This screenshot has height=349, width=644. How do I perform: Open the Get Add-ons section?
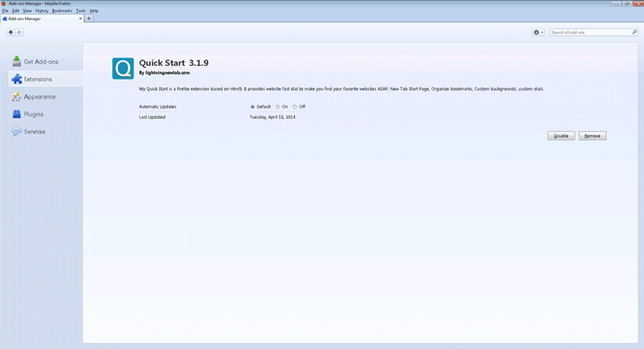coord(40,61)
